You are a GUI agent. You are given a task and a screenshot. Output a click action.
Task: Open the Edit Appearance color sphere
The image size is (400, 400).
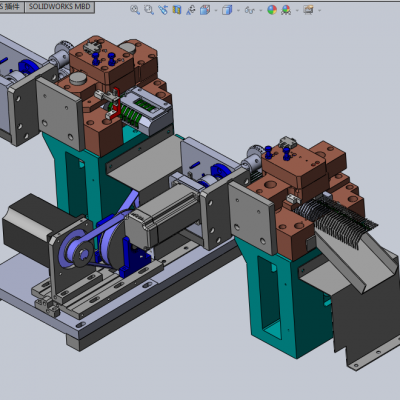coord(272,10)
